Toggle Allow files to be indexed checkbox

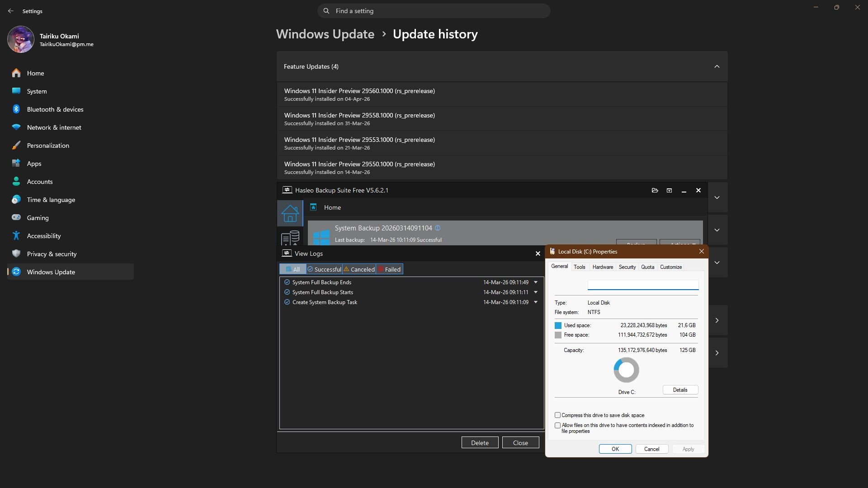click(558, 426)
